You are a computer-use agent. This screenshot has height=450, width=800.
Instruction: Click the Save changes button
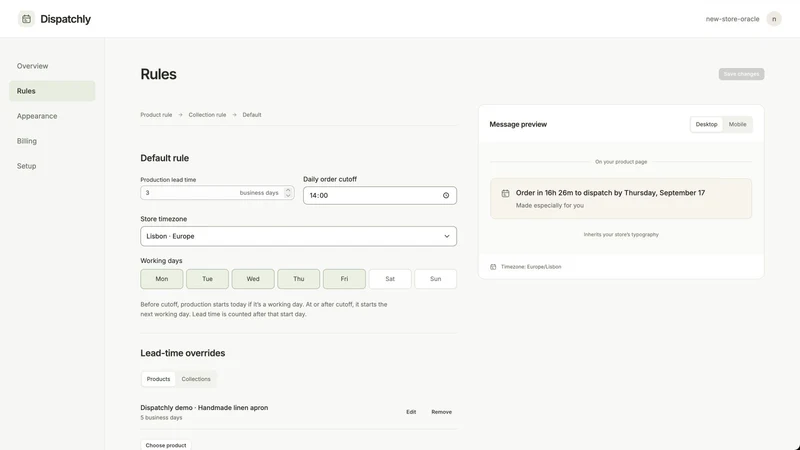point(741,74)
